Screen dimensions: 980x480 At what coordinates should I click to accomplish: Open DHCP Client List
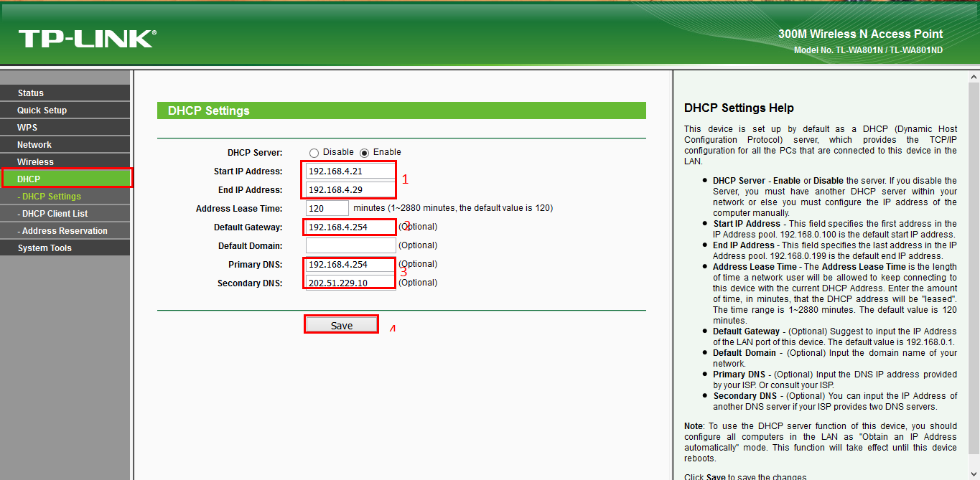tap(65, 213)
